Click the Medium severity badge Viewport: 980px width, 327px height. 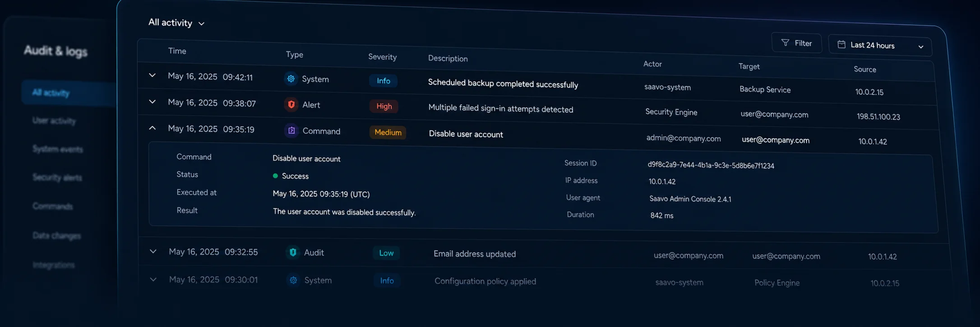[x=388, y=132]
